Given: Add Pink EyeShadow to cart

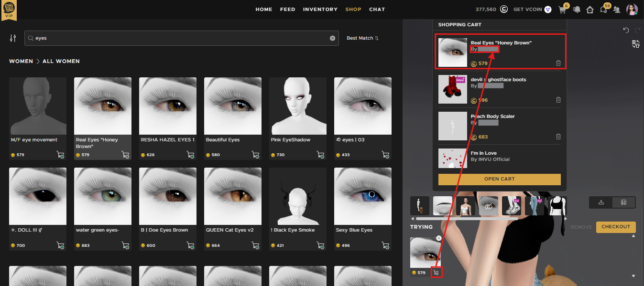Looking at the screenshot, I should coord(320,155).
